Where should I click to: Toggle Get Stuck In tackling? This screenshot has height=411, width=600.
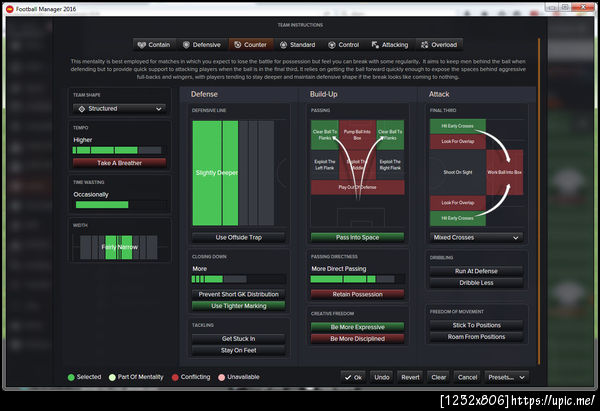pos(238,339)
